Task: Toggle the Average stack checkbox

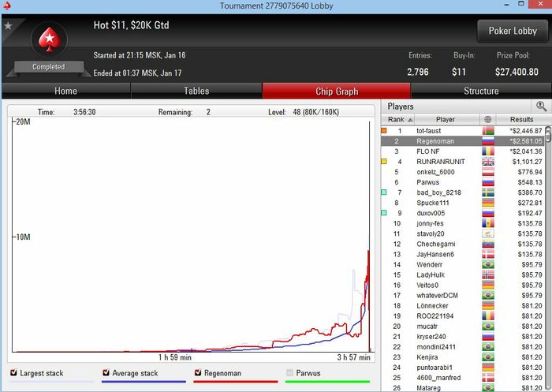Action: click(106, 372)
